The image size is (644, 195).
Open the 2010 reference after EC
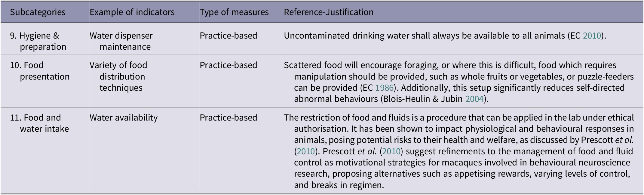tap(592, 36)
